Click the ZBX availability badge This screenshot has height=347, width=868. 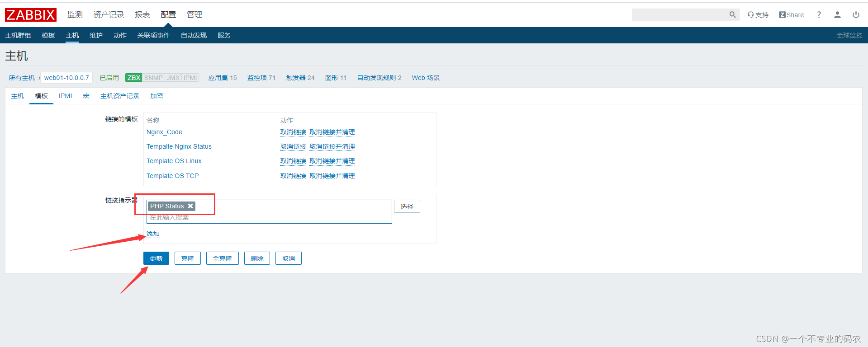coord(134,78)
